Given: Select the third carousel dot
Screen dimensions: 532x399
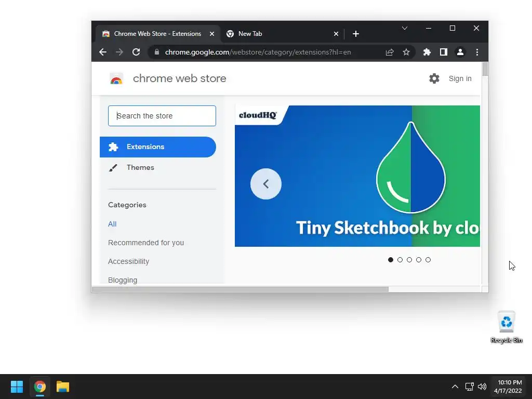Looking at the screenshot, I should [409, 260].
